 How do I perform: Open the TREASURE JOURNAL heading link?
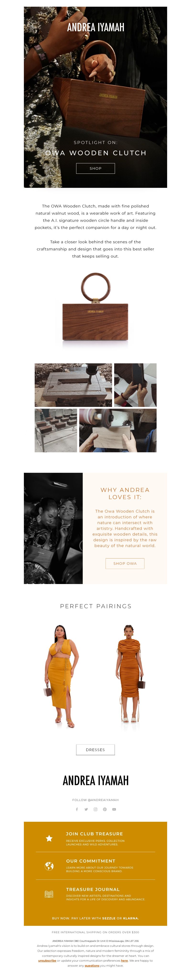coord(93,889)
